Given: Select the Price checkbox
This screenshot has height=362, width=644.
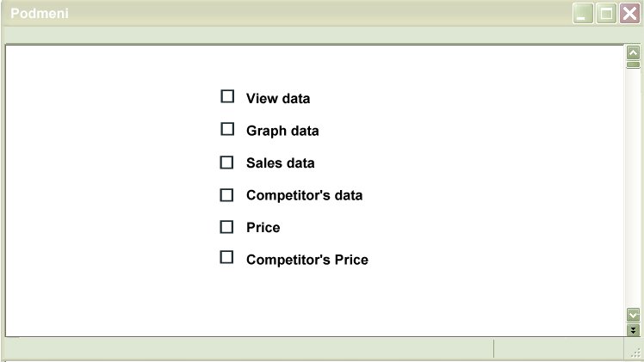Looking at the screenshot, I should pyautogui.click(x=227, y=227).
